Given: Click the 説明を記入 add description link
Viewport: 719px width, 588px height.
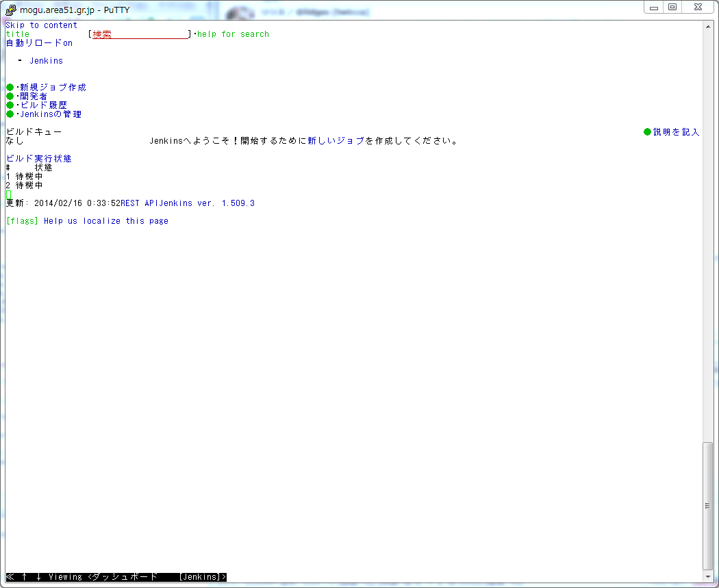Looking at the screenshot, I should (x=677, y=132).
